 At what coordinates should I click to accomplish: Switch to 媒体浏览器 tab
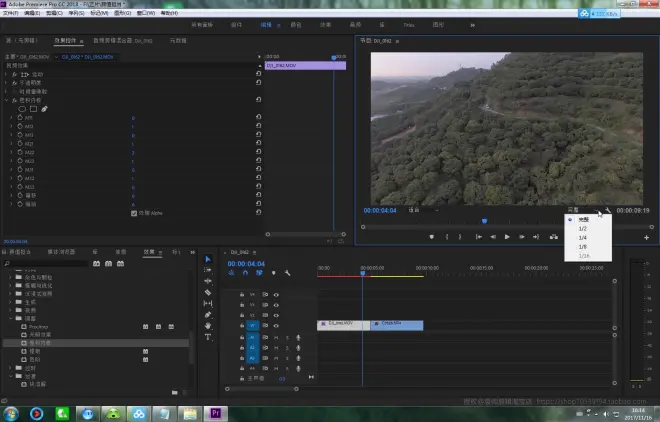coord(61,252)
